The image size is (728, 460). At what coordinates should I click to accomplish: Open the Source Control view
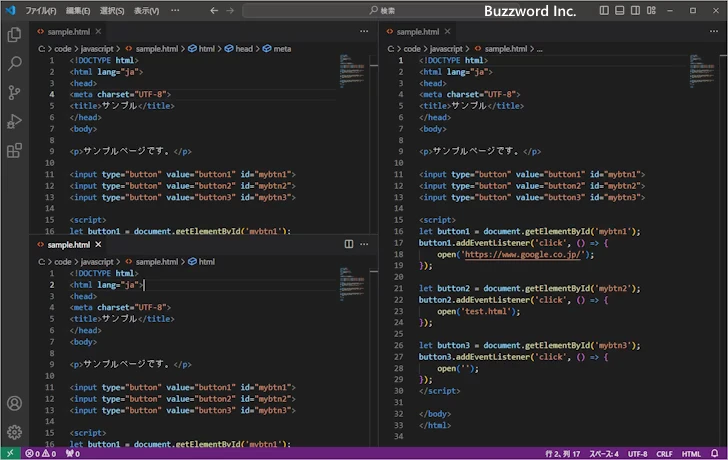pyautogui.click(x=14, y=92)
